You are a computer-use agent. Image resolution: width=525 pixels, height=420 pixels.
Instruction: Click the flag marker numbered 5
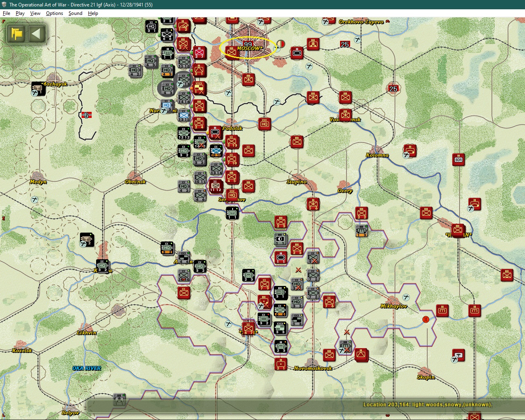tap(86, 115)
